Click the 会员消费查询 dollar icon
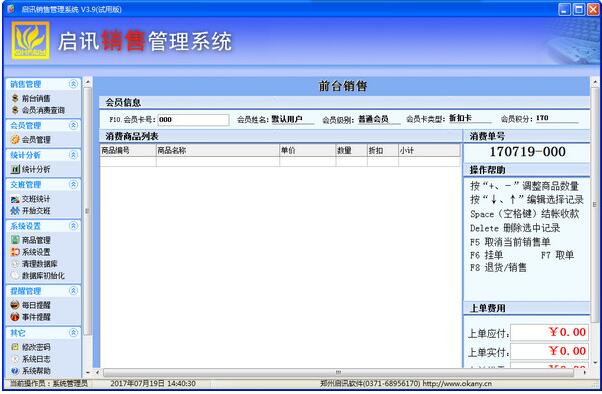 click(x=15, y=110)
